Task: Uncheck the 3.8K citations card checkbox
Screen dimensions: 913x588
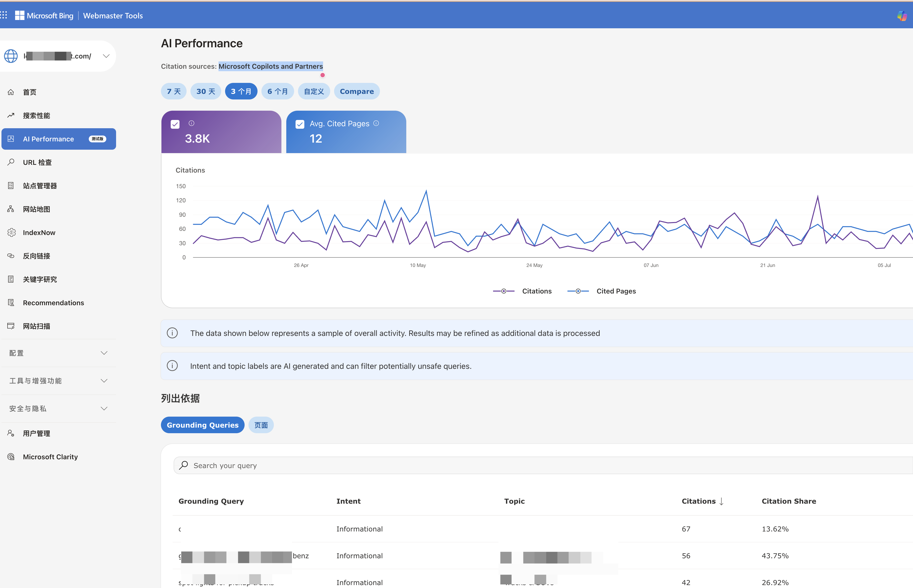Action: 175,124
